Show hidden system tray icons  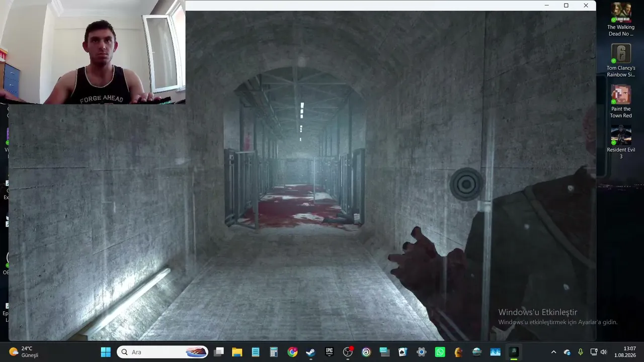tap(554, 352)
